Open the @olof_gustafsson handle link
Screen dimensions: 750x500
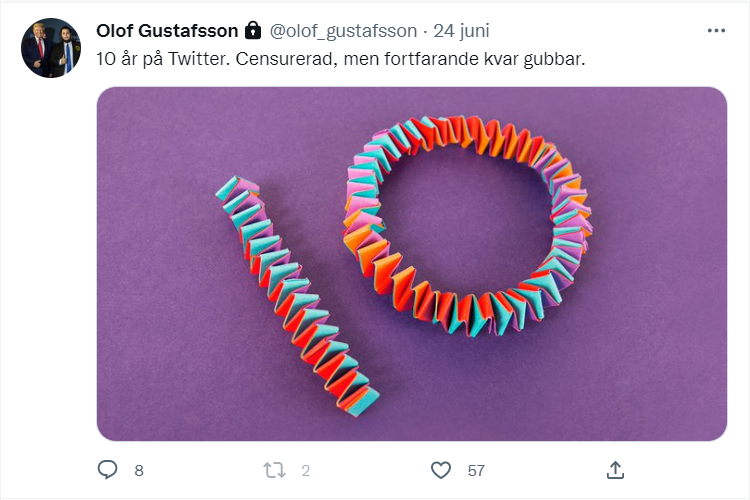tap(343, 31)
